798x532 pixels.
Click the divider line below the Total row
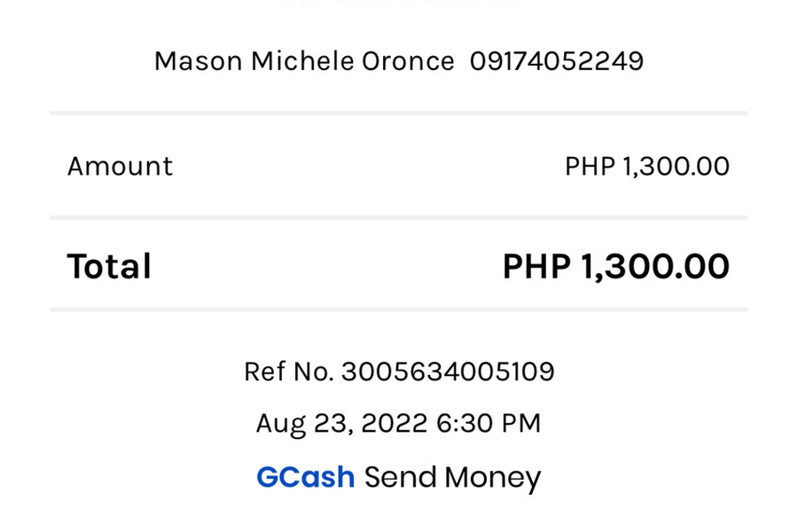click(399, 309)
